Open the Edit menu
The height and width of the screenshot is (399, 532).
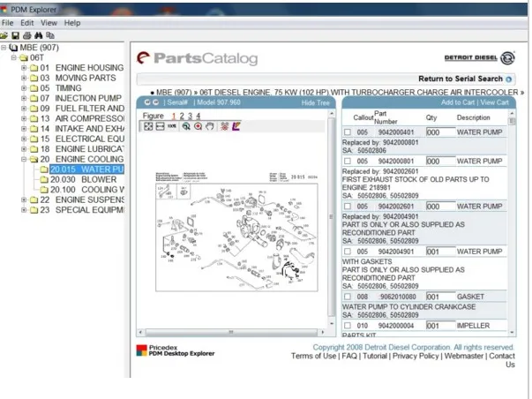point(27,23)
